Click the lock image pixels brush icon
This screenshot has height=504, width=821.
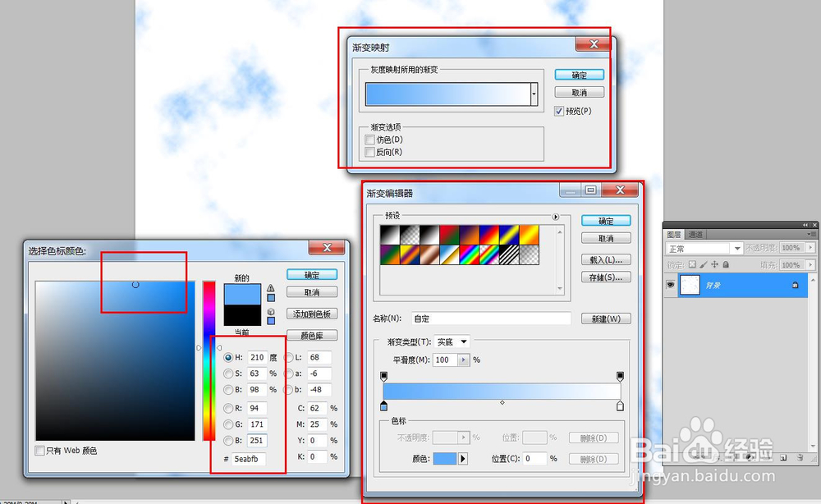click(703, 264)
